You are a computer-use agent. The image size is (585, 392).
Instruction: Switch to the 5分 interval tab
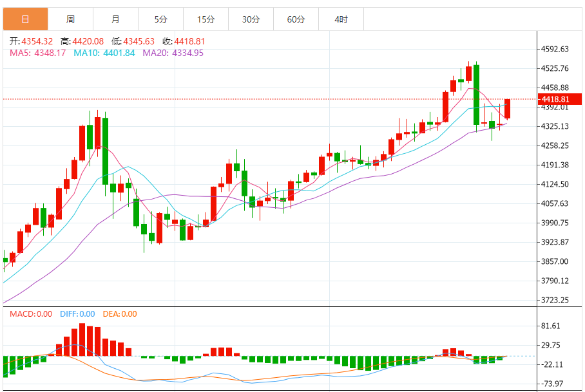(x=160, y=19)
